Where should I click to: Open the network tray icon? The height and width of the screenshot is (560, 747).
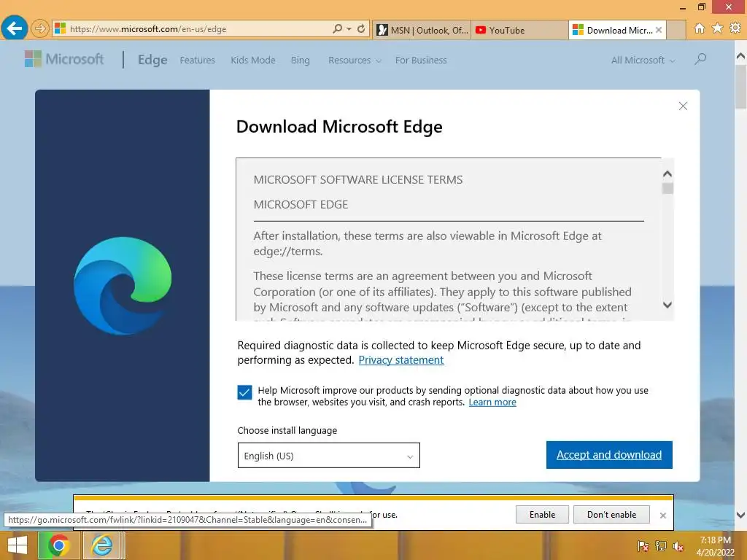click(x=661, y=546)
